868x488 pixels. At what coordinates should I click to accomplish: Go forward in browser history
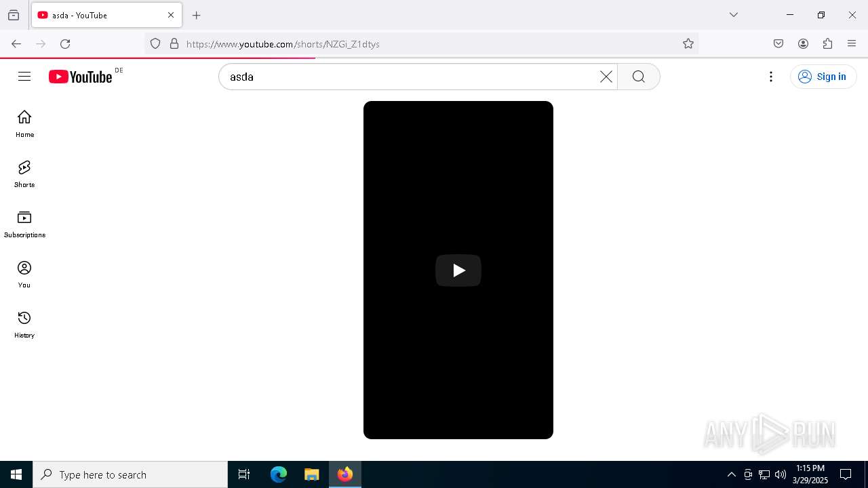[41, 43]
